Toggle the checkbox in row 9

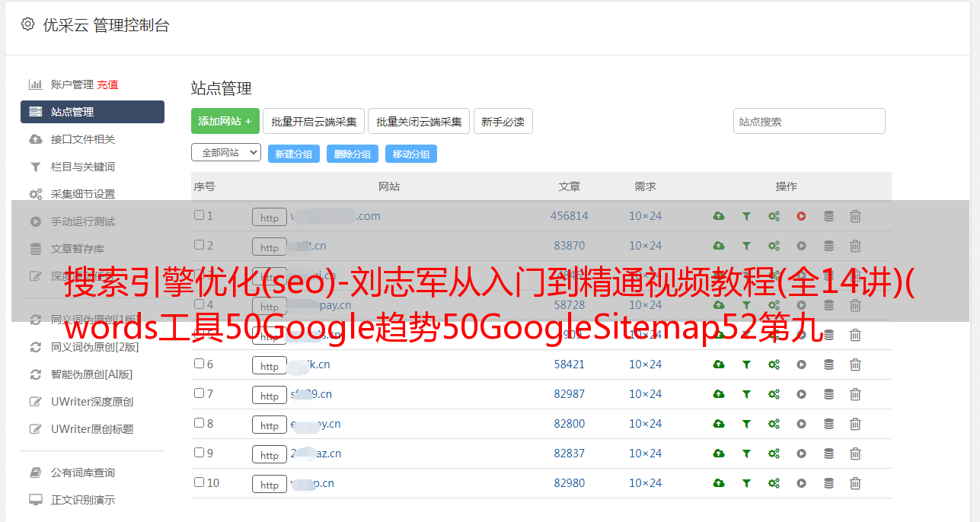[199, 453]
